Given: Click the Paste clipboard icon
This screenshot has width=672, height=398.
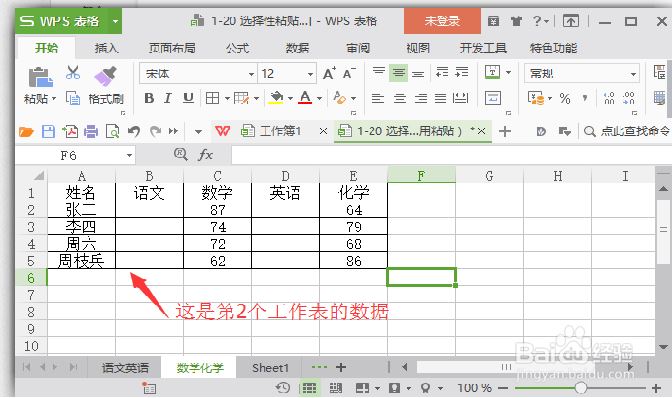Looking at the screenshot, I should point(40,78).
